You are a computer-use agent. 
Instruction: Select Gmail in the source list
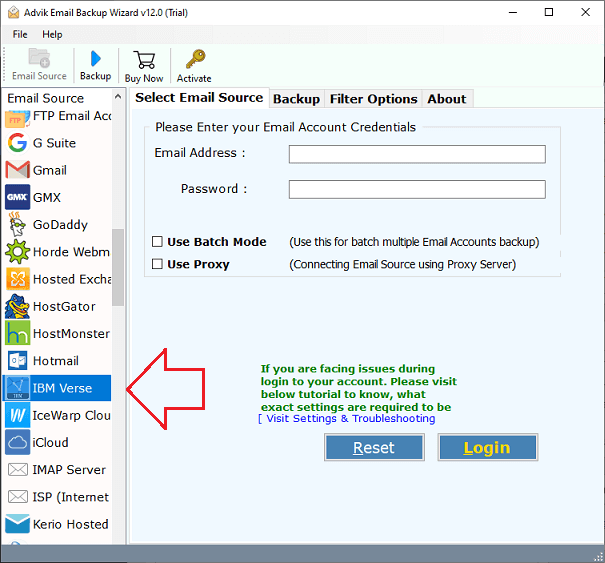coord(50,170)
